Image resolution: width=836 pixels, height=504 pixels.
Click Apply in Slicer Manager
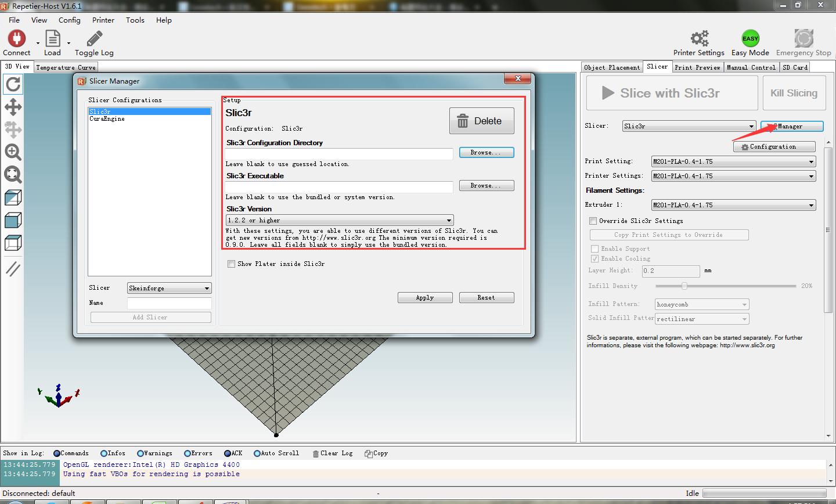[x=425, y=297]
